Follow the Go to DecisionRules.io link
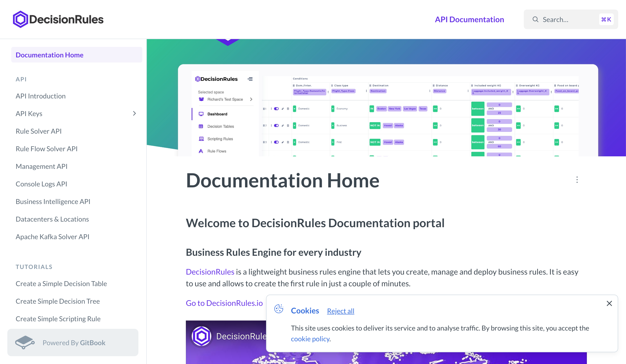This screenshot has height=364, width=626. [x=224, y=303]
